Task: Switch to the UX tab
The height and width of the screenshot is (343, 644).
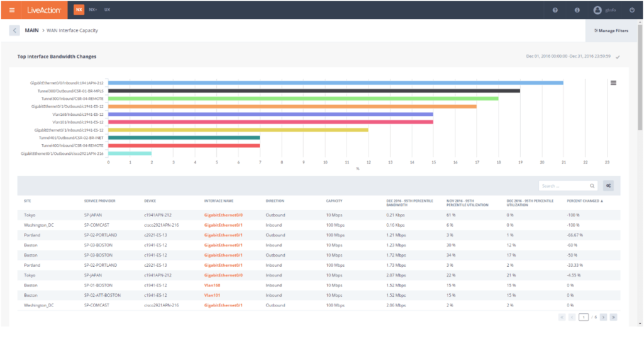Action: point(107,10)
